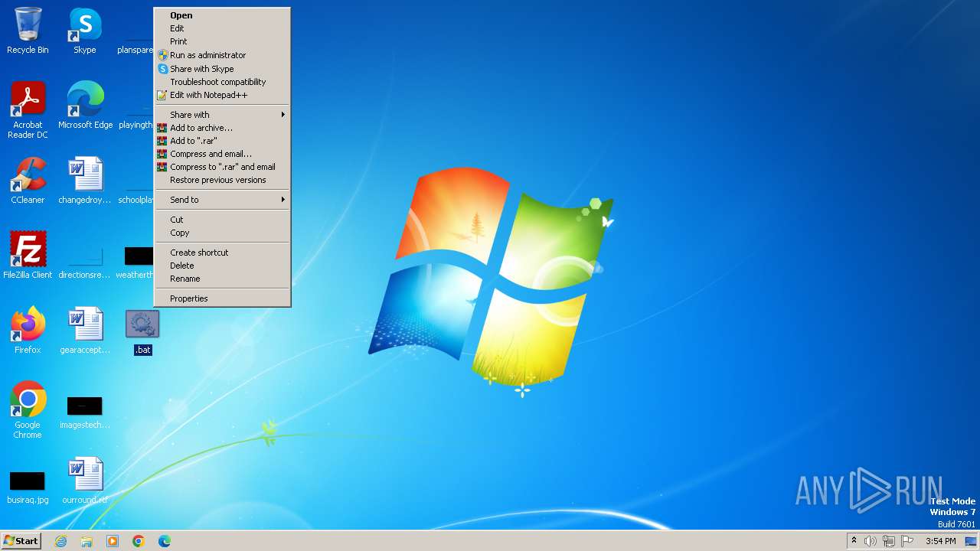Select the FileZilla Client desktop icon

tap(28, 256)
